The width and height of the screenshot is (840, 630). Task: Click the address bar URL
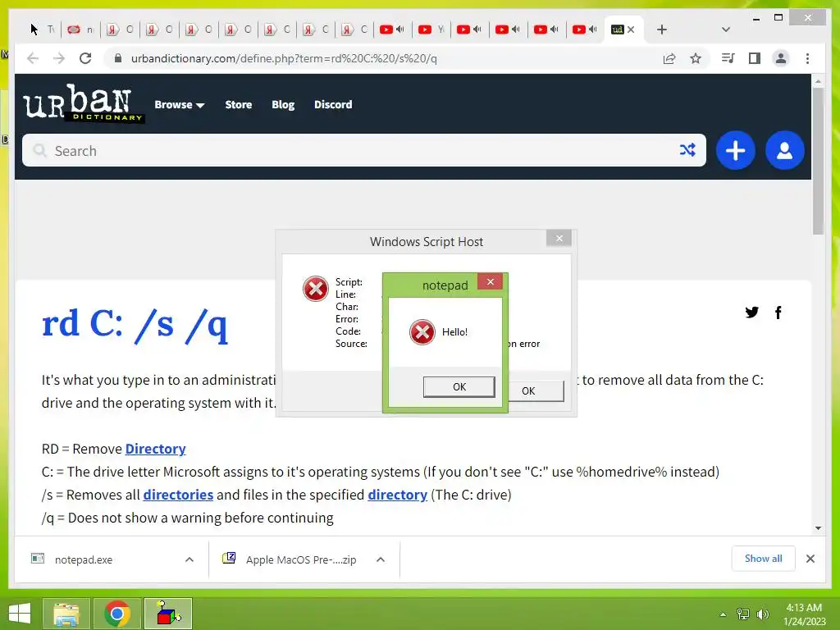coord(284,58)
